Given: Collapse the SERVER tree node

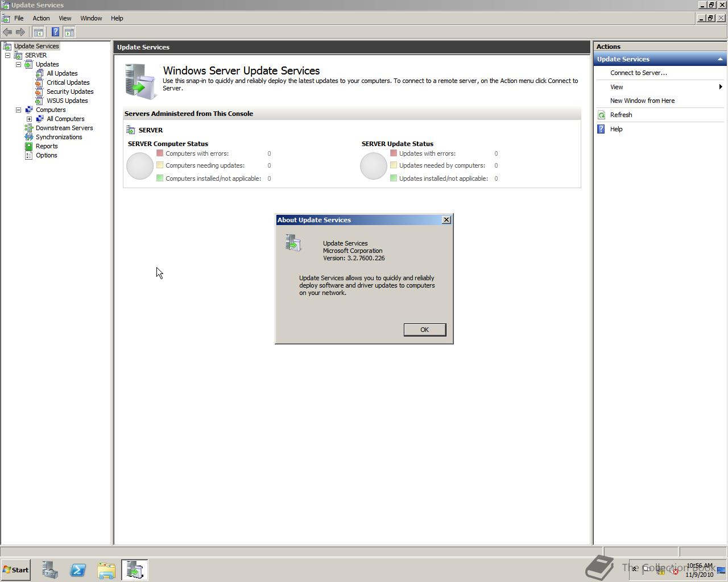Looking at the screenshot, I should coord(7,55).
